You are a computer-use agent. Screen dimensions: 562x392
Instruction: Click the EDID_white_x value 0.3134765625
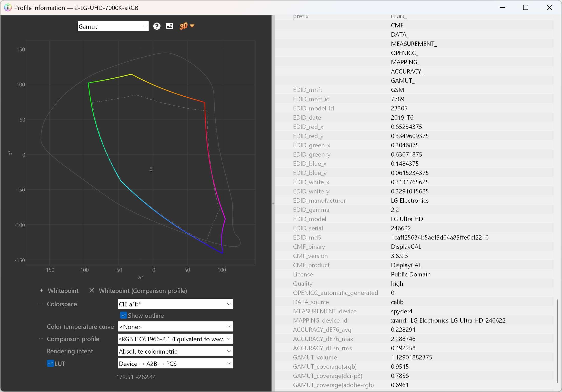click(410, 182)
